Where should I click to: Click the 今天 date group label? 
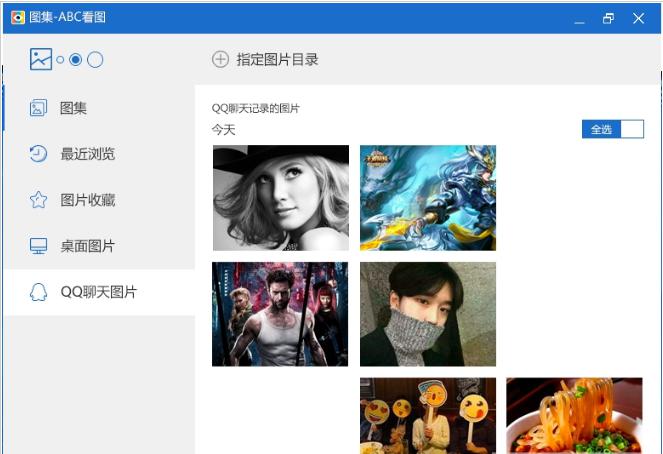pyautogui.click(x=223, y=130)
